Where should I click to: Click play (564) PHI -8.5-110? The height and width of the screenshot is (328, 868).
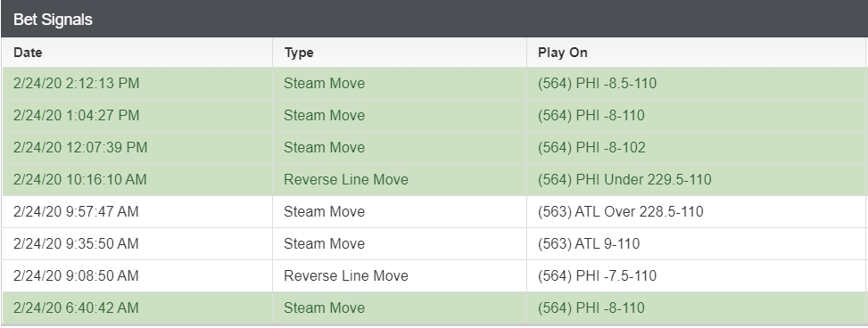tap(598, 84)
